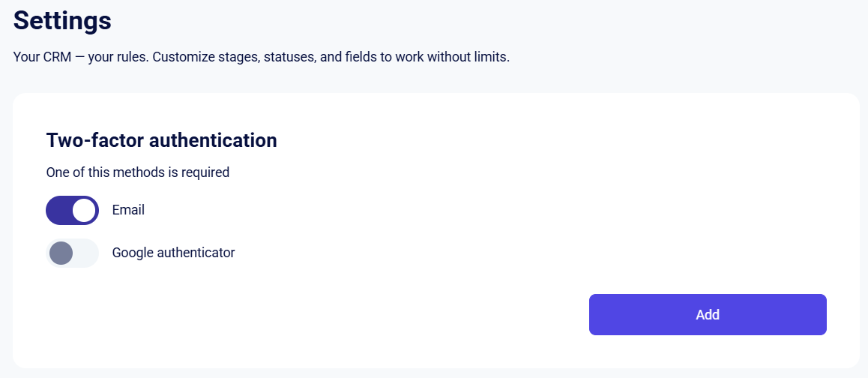Image resolution: width=868 pixels, height=378 pixels.
Task: Disable the Email two-factor toggle
Action: 72,211
